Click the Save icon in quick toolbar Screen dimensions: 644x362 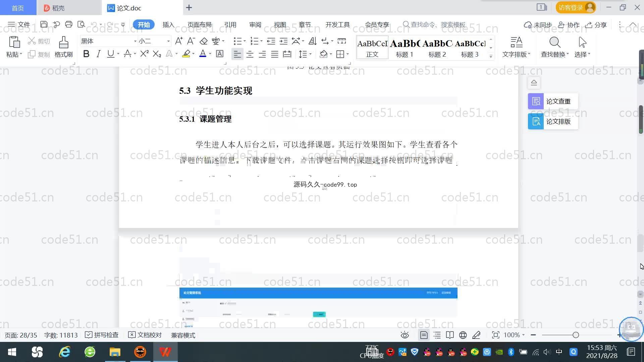[44, 24]
